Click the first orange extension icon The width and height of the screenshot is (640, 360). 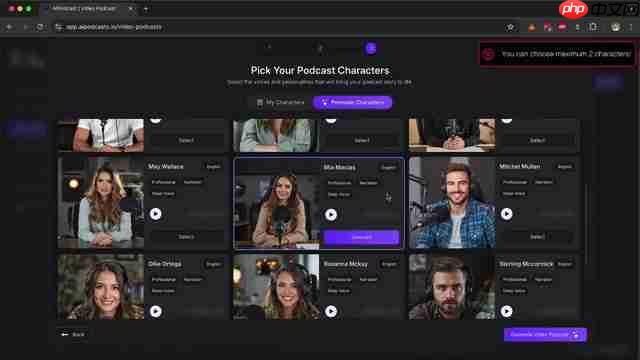coord(532,27)
